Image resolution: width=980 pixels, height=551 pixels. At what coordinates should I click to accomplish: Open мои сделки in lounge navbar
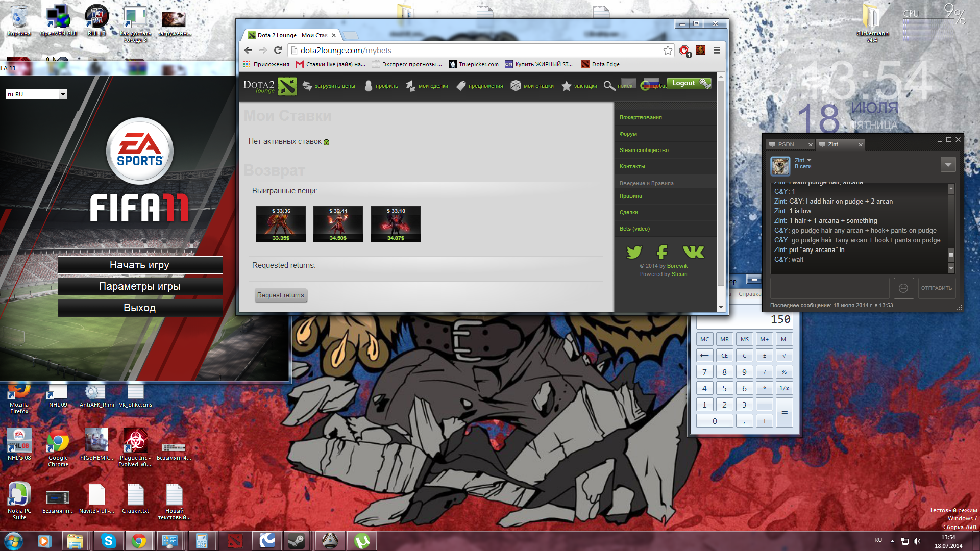click(427, 86)
